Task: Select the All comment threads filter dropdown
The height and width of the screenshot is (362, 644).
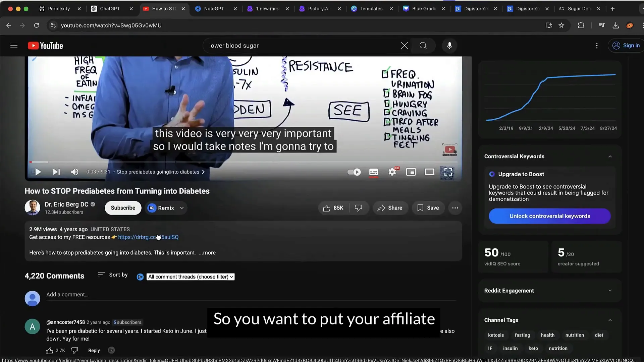Action: [190, 276]
